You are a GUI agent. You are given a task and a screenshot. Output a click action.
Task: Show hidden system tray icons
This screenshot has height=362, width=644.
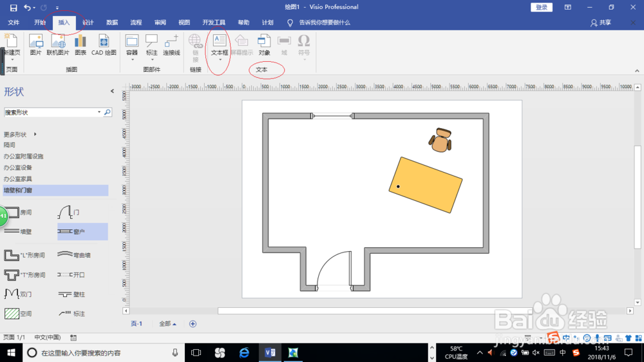pyautogui.click(x=480, y=352)
